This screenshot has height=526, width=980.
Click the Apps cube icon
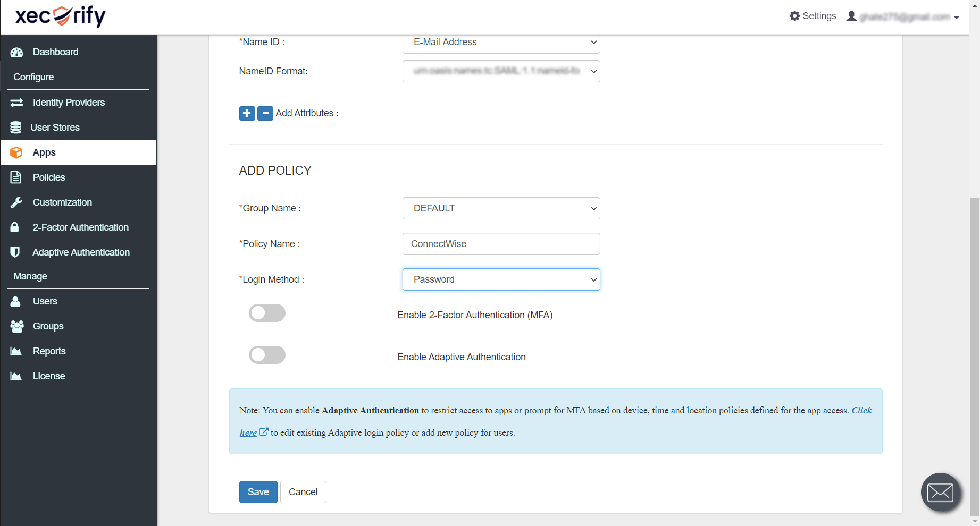pyautogui.click(x=16, y=152)
